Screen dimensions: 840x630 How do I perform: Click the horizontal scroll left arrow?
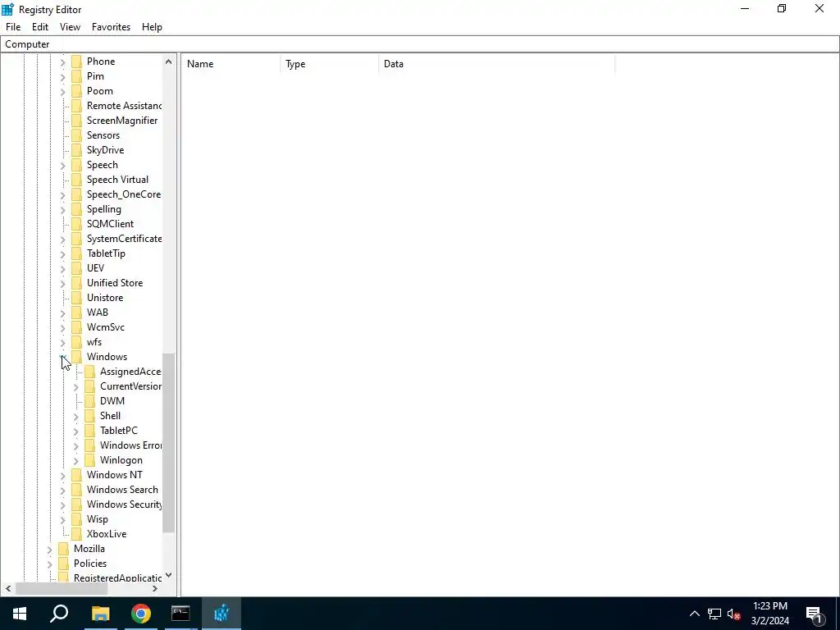pyautogui.click(x=8, y=589)
